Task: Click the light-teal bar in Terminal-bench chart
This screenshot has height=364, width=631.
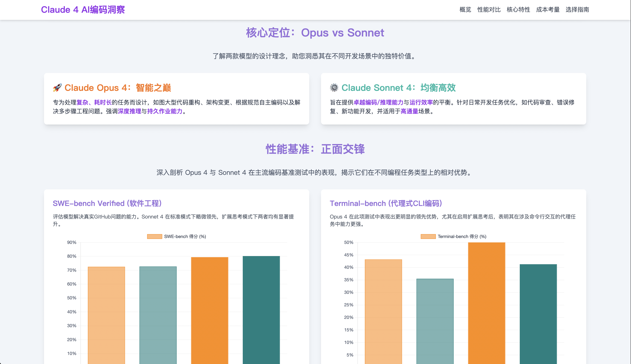Action: click(435, 321)
